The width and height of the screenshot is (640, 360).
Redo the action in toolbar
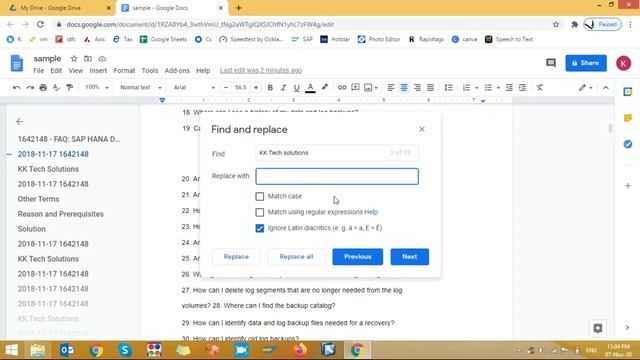pyautogui.click(x=30, y=87)
